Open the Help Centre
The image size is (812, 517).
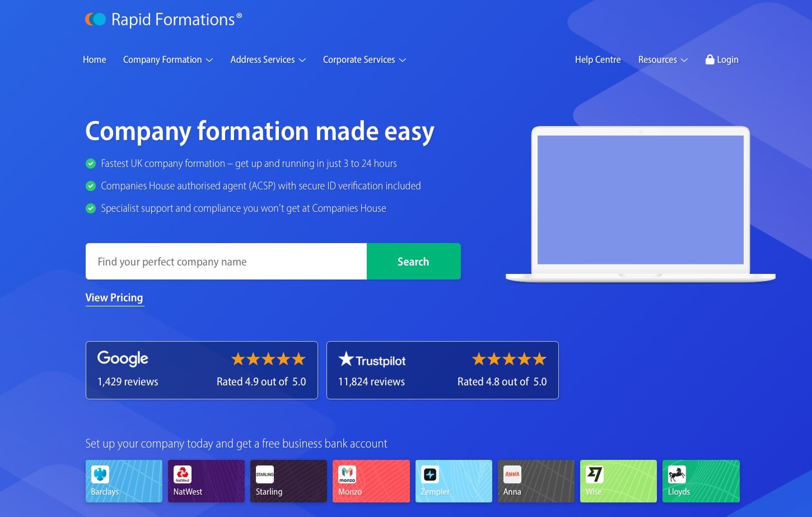[598, 59]
